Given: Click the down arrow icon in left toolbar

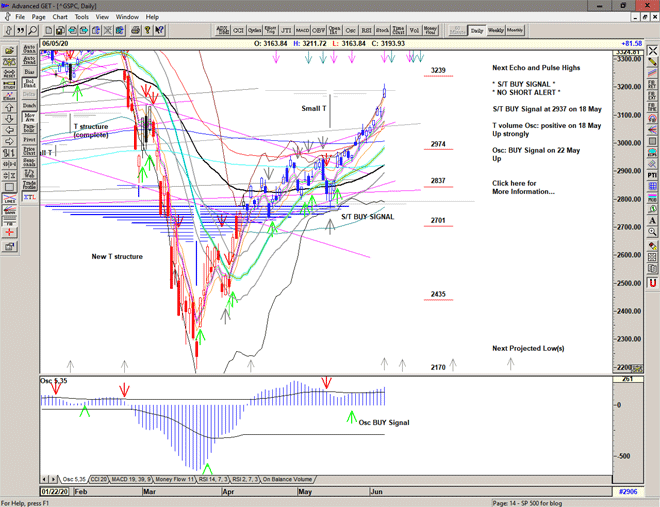Looking at the screenshot, I should [x=9, y=119].
